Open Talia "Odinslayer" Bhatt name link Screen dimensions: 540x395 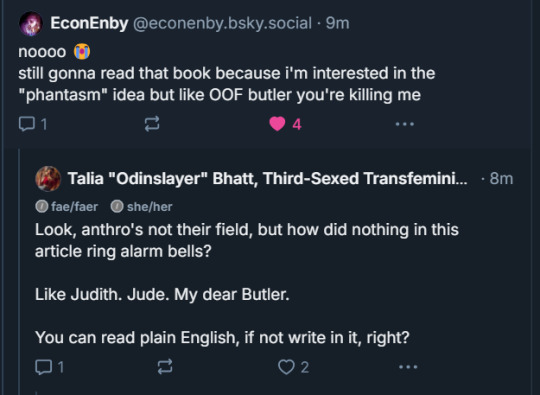[x=268, y=178]
